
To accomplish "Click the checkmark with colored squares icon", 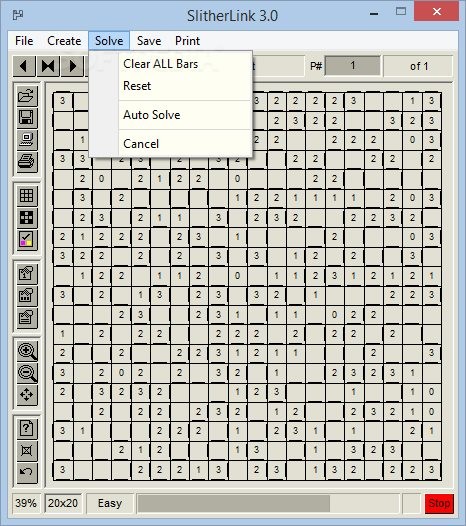I will 27,240.
